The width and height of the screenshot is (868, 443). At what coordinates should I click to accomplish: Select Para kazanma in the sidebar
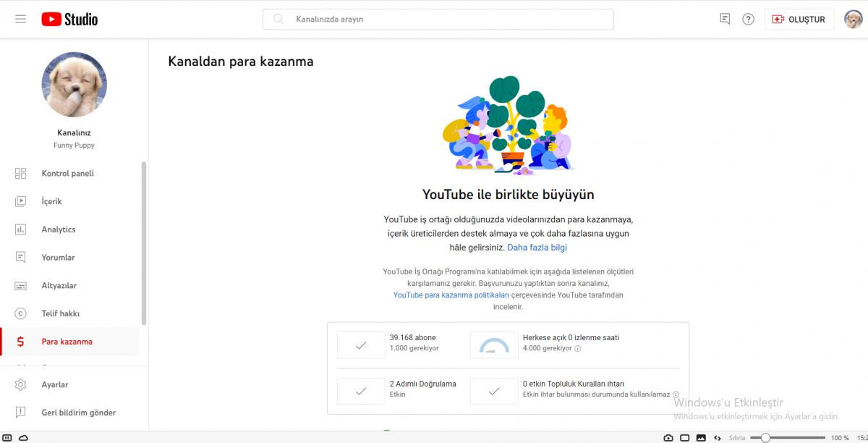tap(70, 342)
